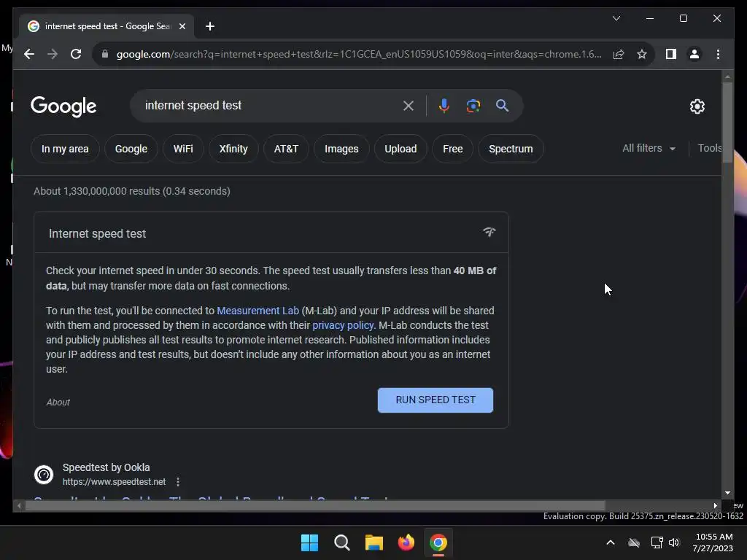
Task: Start voice search with the microphone icon
Action: tap(444, 106)
